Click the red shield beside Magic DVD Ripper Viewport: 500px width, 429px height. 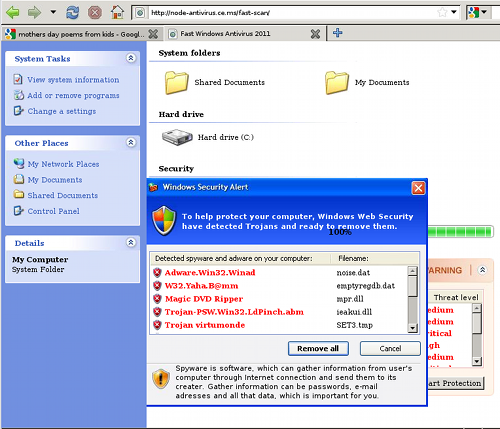(157, 299)
